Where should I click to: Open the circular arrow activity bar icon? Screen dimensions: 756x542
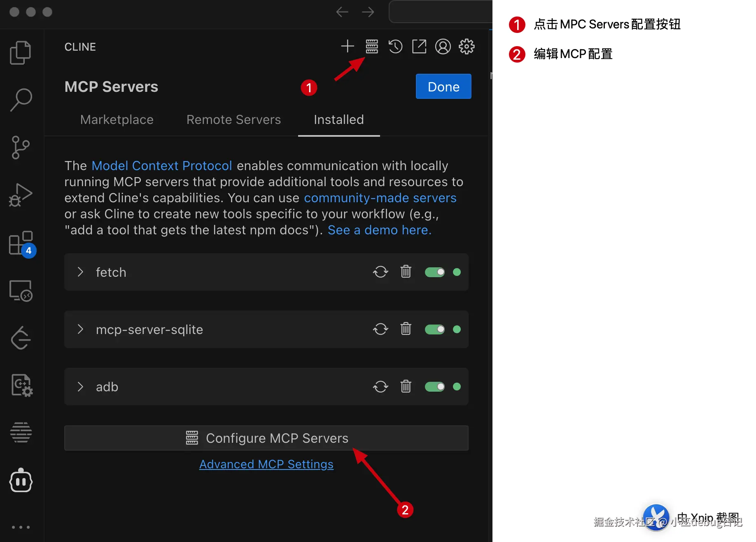[21, 338]
